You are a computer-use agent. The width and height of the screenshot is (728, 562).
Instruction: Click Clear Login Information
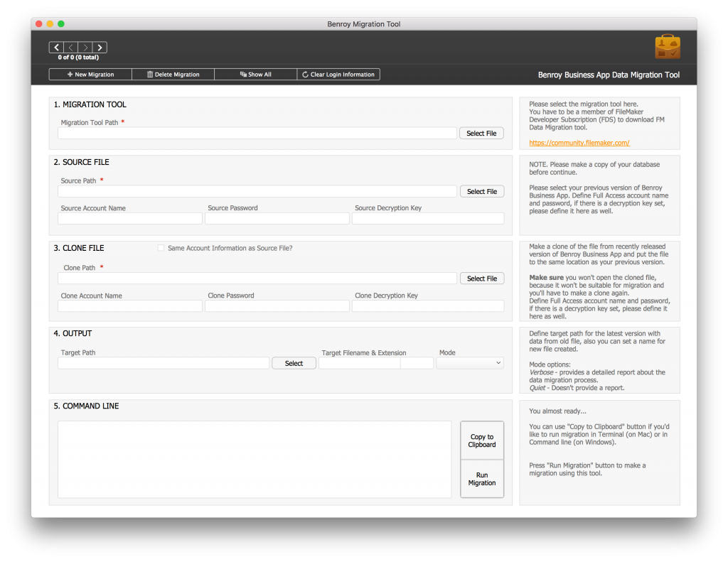(x=338, y=75)
